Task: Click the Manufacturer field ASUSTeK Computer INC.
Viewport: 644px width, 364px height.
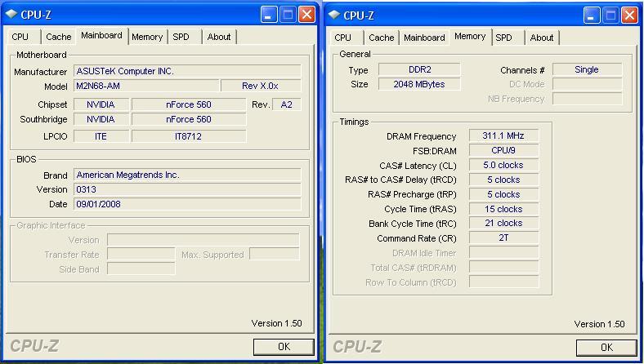Action: (x=187, y=71)
